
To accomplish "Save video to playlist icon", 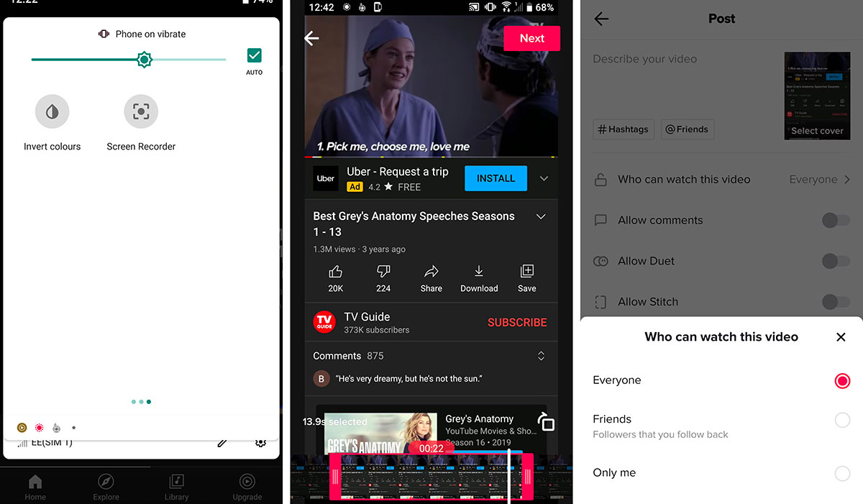I will pyautogui.click(x=527, y=272).
